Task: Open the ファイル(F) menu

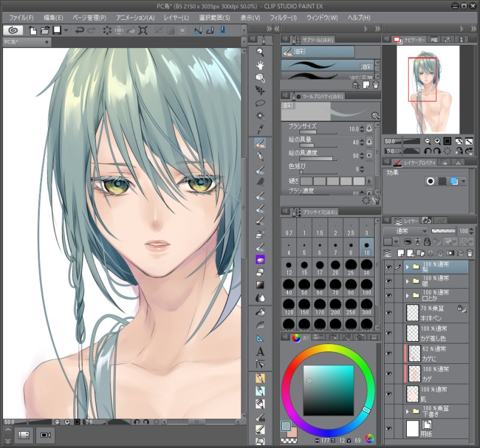Action: (x=21, y=18)
